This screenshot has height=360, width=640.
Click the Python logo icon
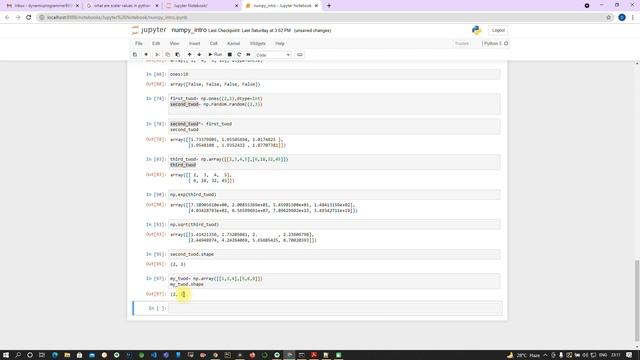click(x=476, y=30)
